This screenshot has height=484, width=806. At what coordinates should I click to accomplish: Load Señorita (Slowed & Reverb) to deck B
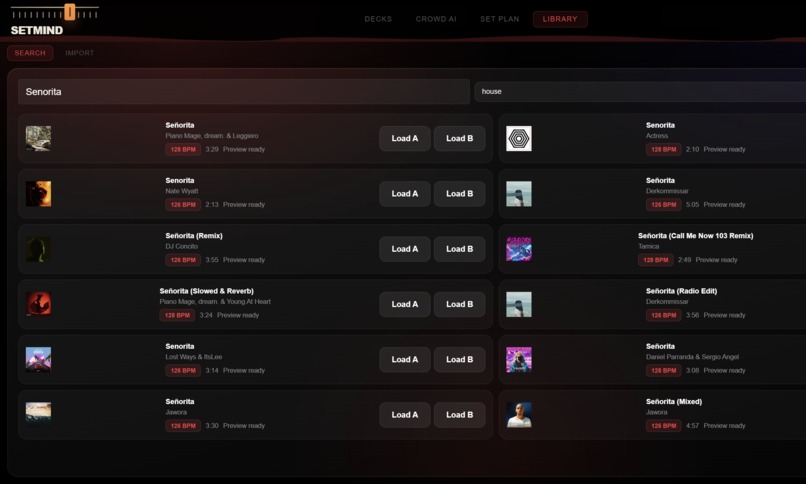click(460, 304)
